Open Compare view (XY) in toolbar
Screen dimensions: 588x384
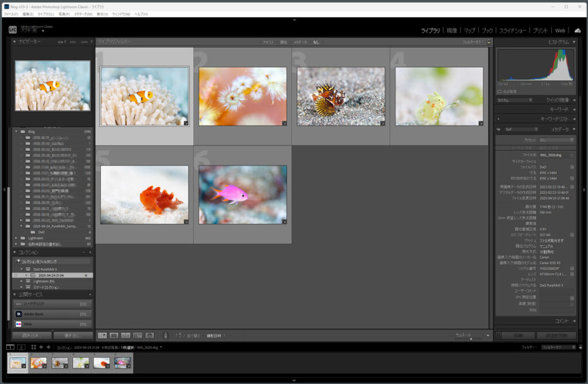click(126, 336)
